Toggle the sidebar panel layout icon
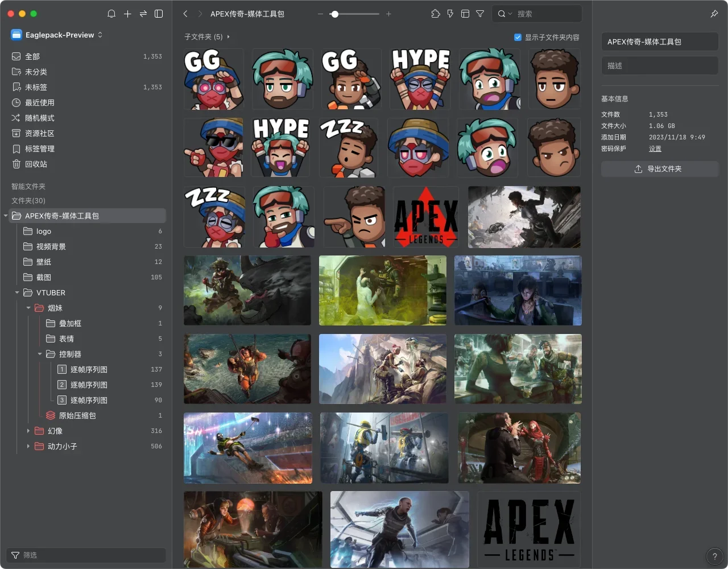This screenshot has width=728, height=569. pyautogui.click(x=159, y=14)
